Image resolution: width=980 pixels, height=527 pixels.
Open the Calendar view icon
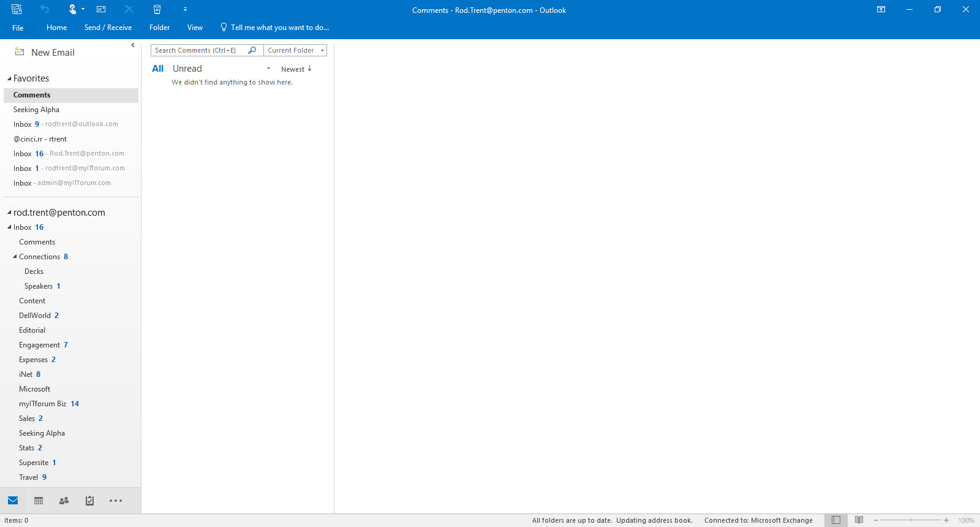coord(39,501)
